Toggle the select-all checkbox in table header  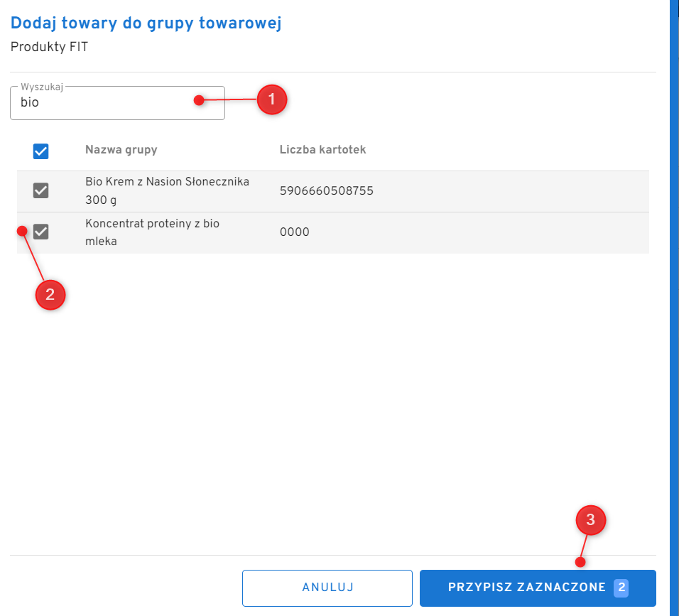(41, 151)
